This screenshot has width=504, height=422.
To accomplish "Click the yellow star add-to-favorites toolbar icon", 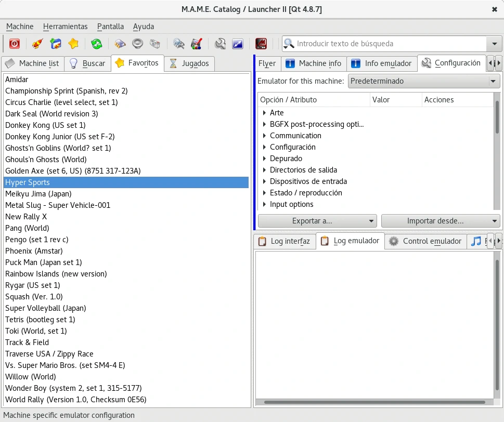I will pos(73,44).
